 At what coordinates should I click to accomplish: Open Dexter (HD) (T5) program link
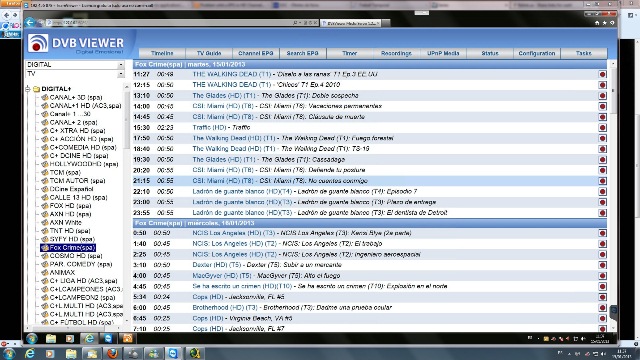pos(216,265)
